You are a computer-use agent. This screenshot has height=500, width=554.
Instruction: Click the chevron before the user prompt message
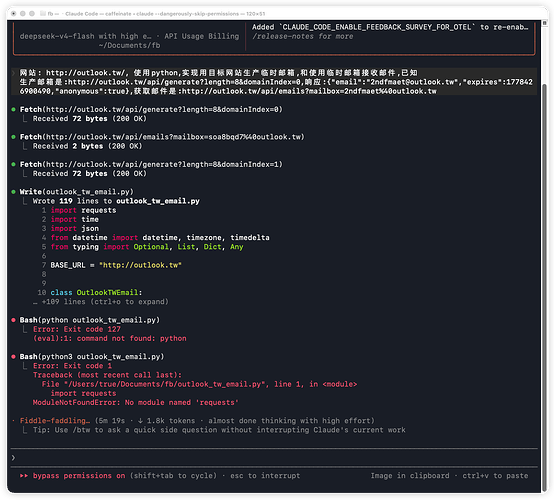[13, 73]
